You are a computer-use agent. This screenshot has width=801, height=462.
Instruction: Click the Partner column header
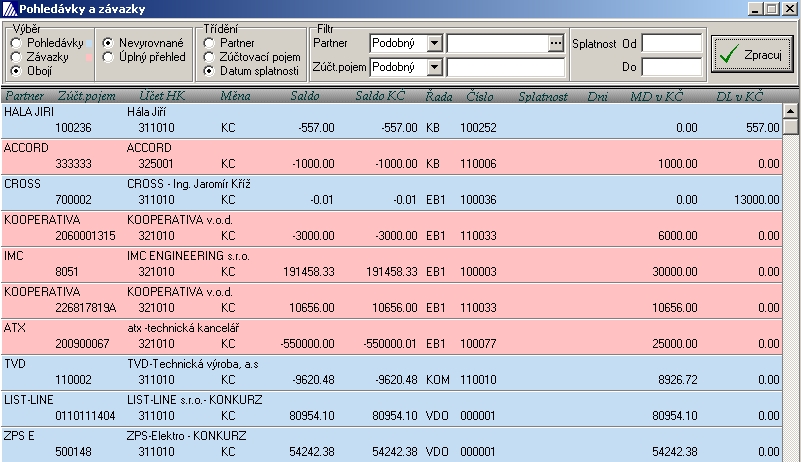(25, 96)
